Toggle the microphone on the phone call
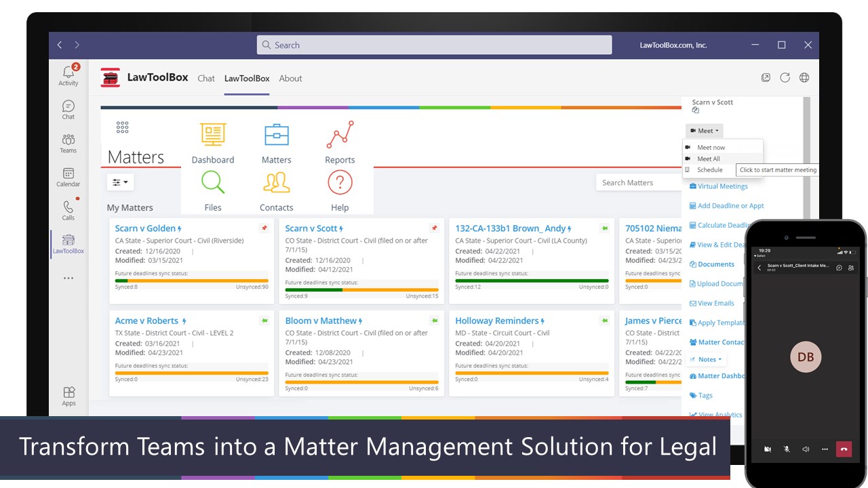This screenshot has height=488, width=868. point(787,449)
